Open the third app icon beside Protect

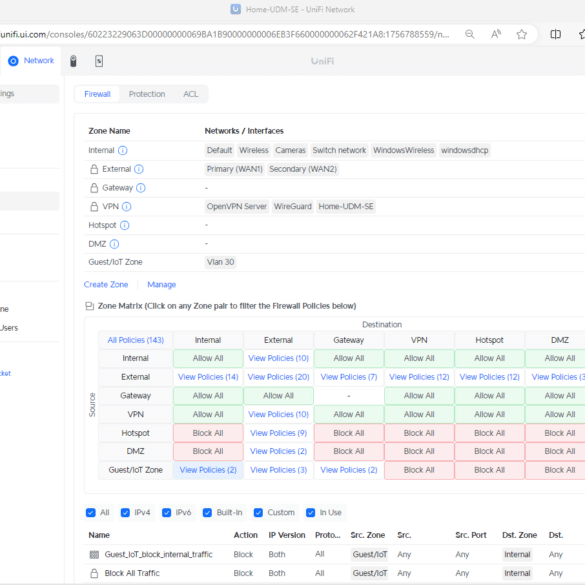tap(99, 61)
